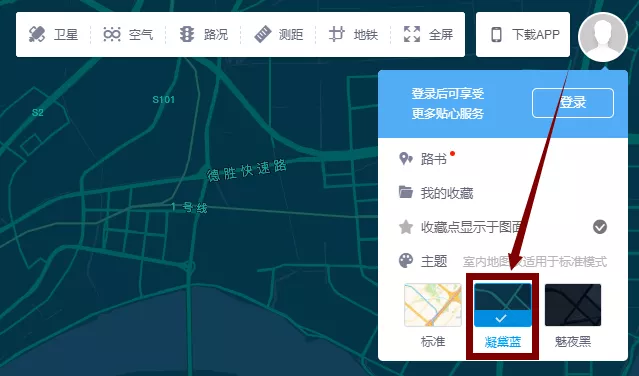Open the 空气 air layer label
The width and height of the screenshot is (639, 376).
pyautogui.click(x=141, y=35)
